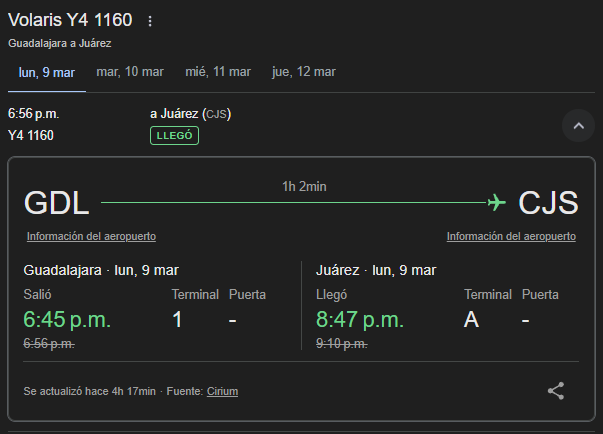Switch to mar, 10 mar tab
Screen dimensions: 603x434
(130, 72)
